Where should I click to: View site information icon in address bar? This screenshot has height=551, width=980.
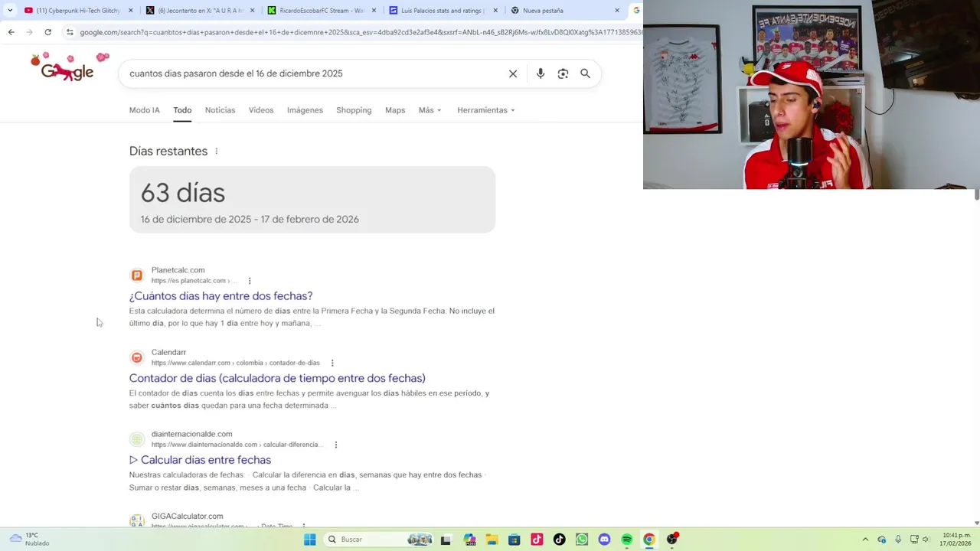pos(70,32)
